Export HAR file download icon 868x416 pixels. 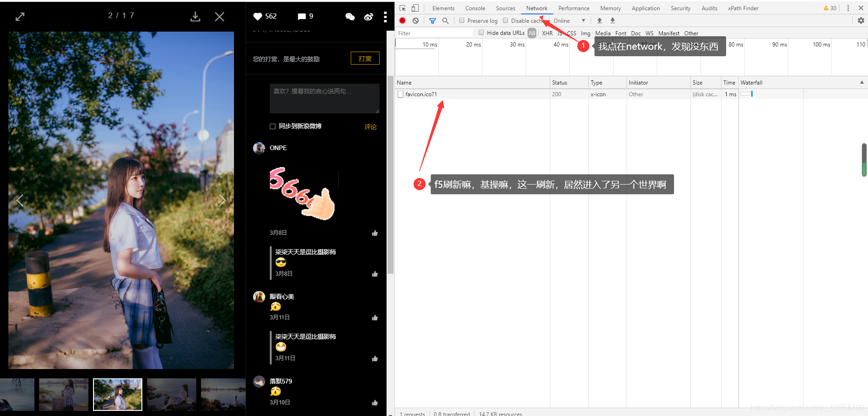tap(613, 20)
